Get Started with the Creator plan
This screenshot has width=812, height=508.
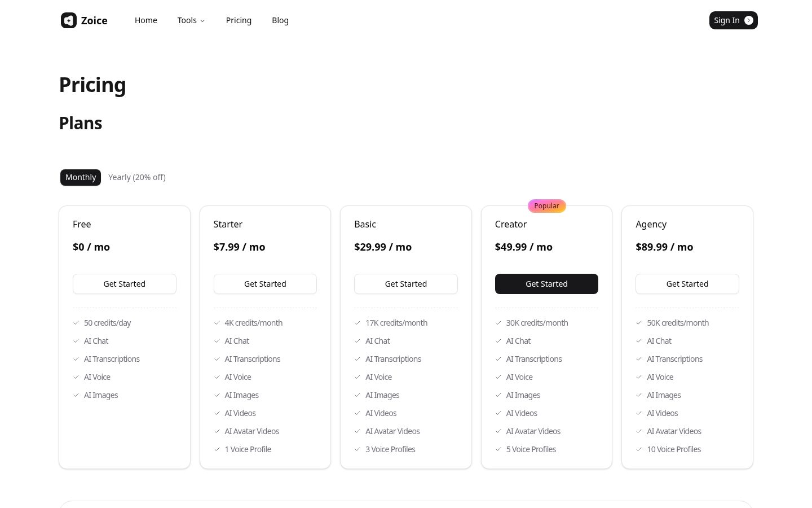[x=546, y=284]
